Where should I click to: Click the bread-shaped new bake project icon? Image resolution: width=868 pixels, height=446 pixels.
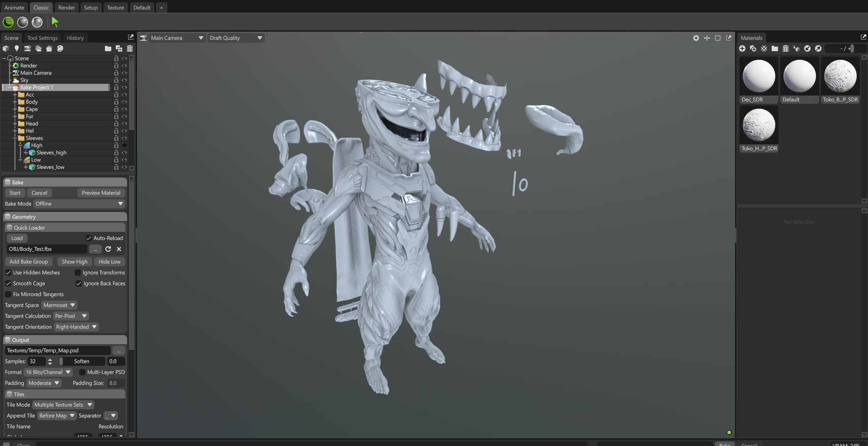point(49,48)
